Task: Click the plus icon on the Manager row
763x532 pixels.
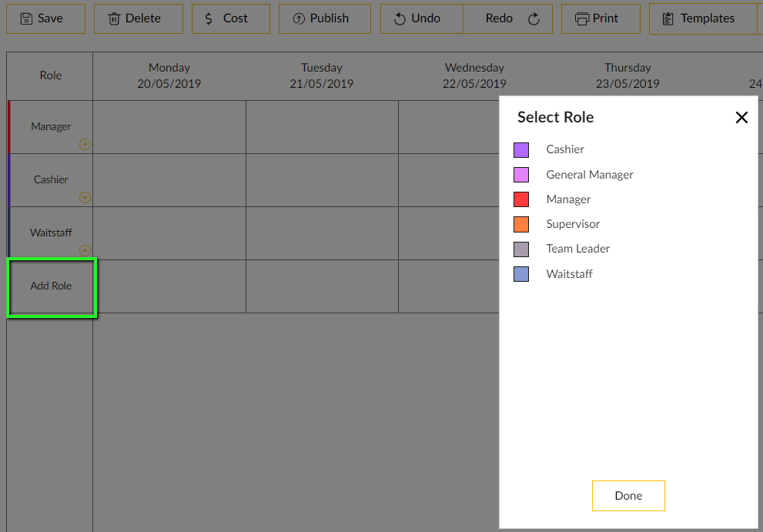Action: tap(85, 144)
